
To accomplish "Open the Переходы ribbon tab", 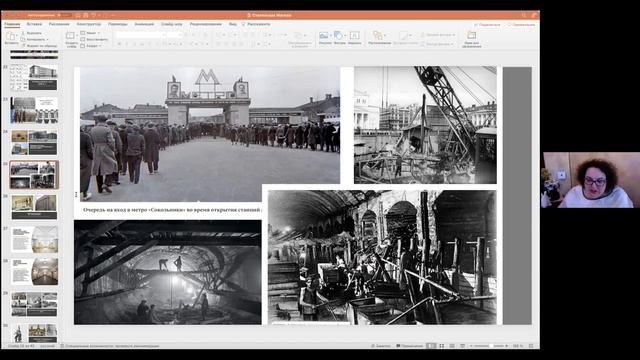I will coord(118,24).
